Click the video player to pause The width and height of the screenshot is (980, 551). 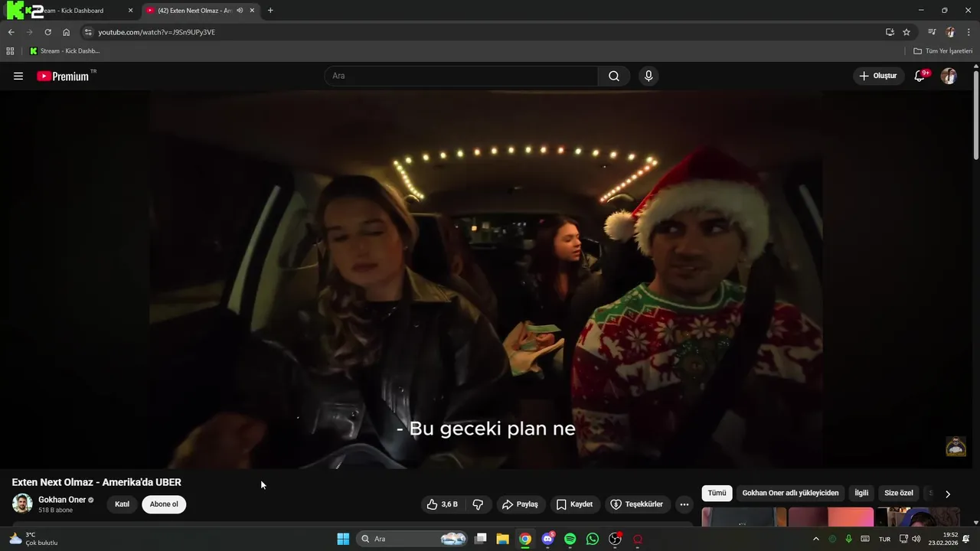coord(486,279)
